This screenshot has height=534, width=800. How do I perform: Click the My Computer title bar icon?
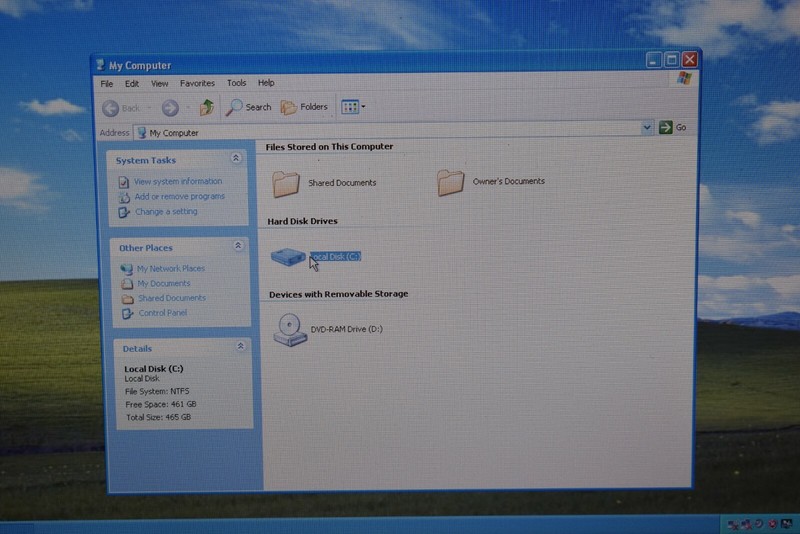pyautogui.click(x=100, y=65)
